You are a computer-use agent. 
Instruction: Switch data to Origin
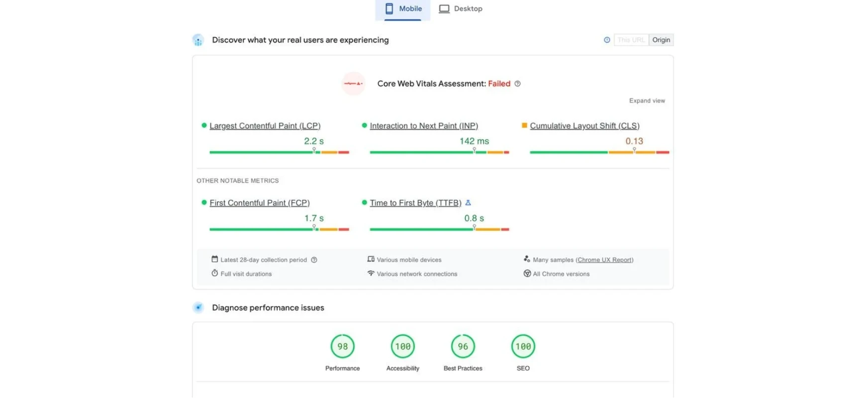(661, 40)
